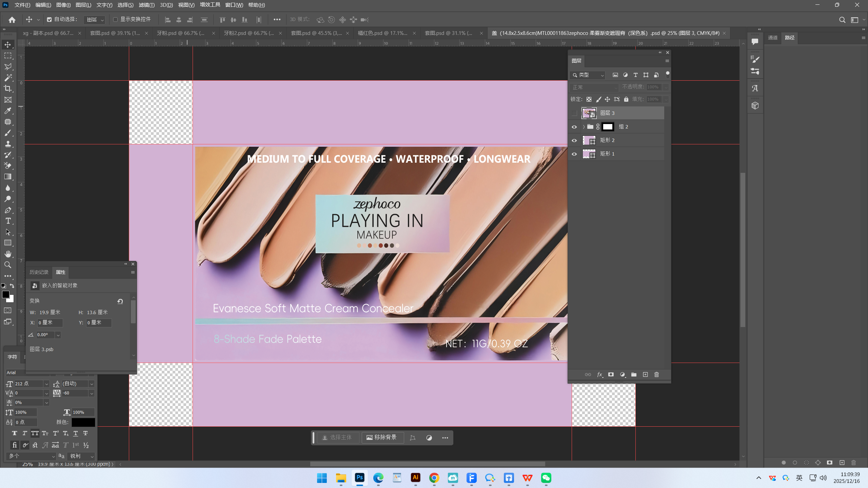Open the layer filter 类型 dropdown
This screenshot has height=488, width=868.
pos(588,75)
